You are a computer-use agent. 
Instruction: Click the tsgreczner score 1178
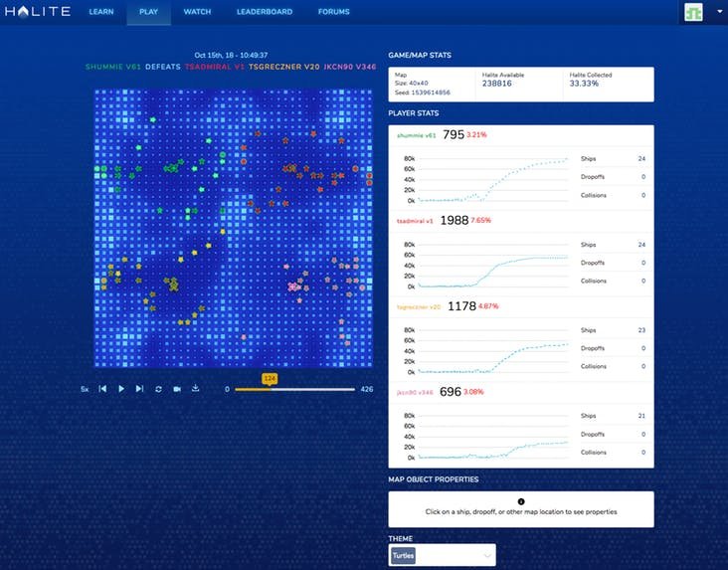[462, 306]
